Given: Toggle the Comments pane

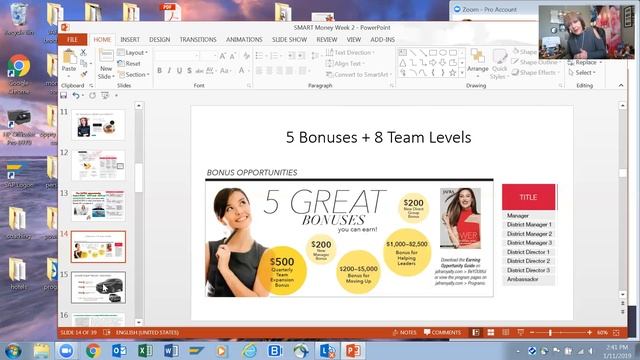Looking at the screenshot, I should click(442, 333).
